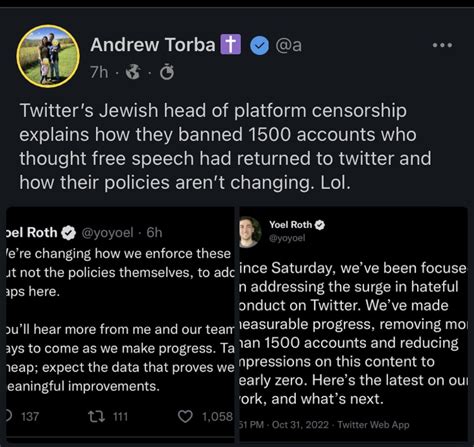Click the @yoyoel handle in the left tweet
Screen dimensions: 474x447
pos(107,233)
